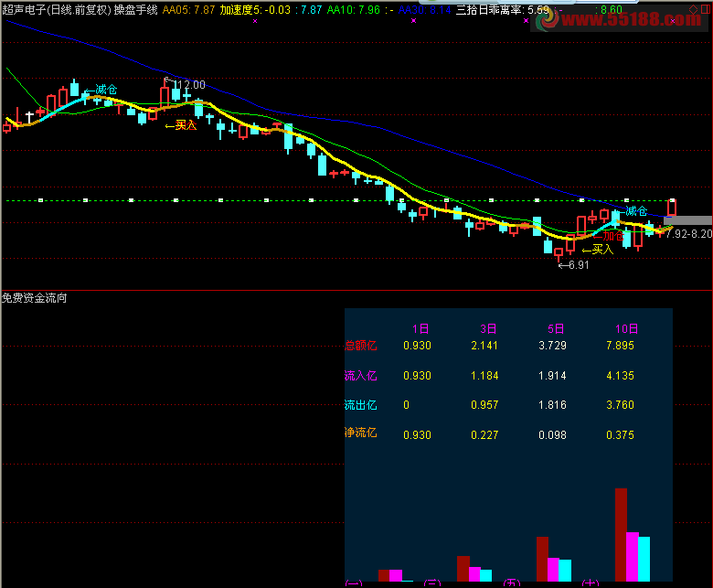Click the lower-right 减仓 signal marker
The image size is (713, 588).
pos(632,211)
